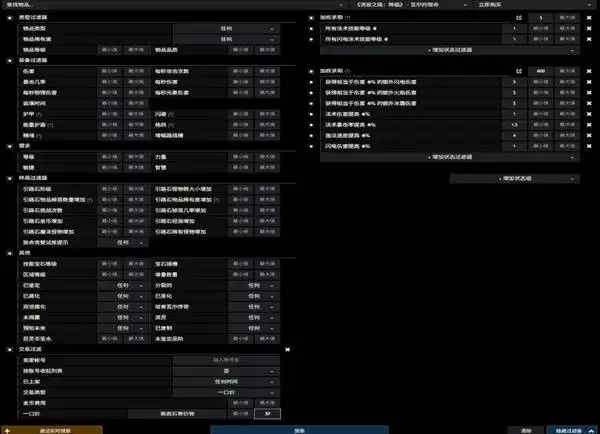Click the 力量 strength requirement min field
This screenshot has width=600, height=434.
[241, 157]
